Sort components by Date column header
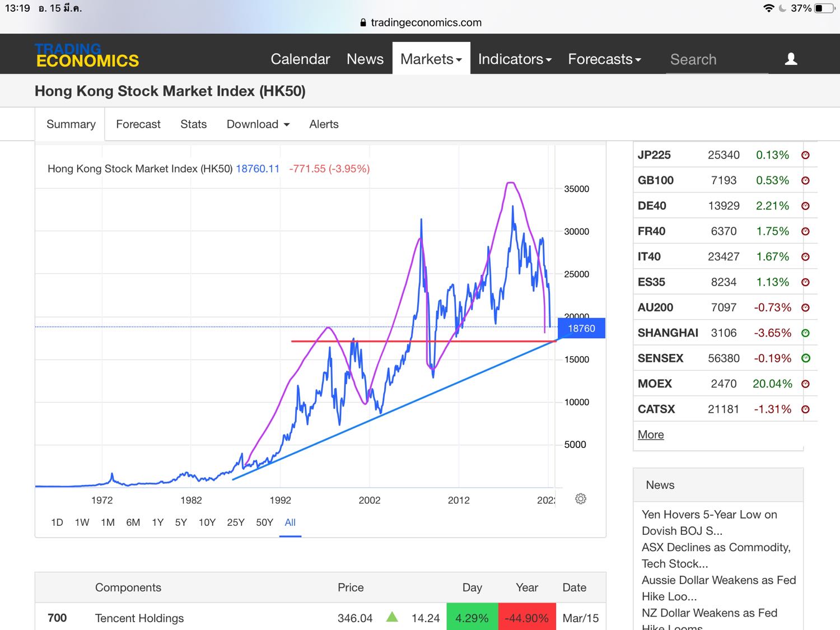The width and height of the screenshot is (840, 630). point(575,587)
